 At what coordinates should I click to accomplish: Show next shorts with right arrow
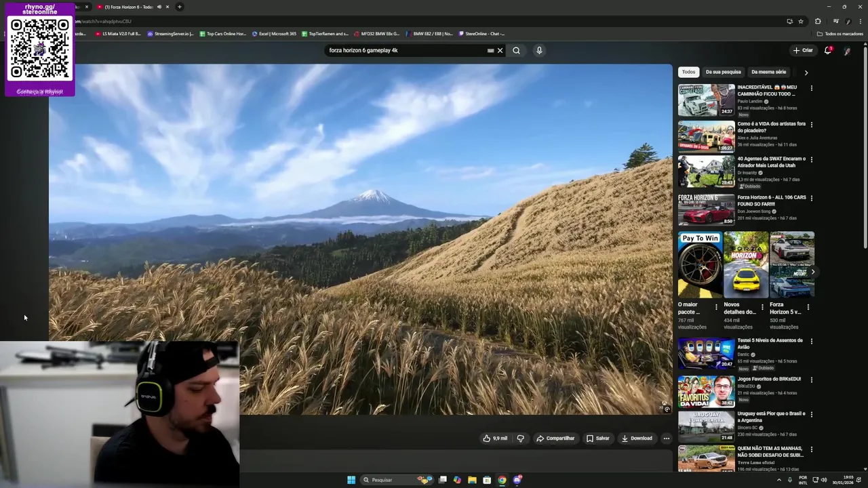[812, 272]
